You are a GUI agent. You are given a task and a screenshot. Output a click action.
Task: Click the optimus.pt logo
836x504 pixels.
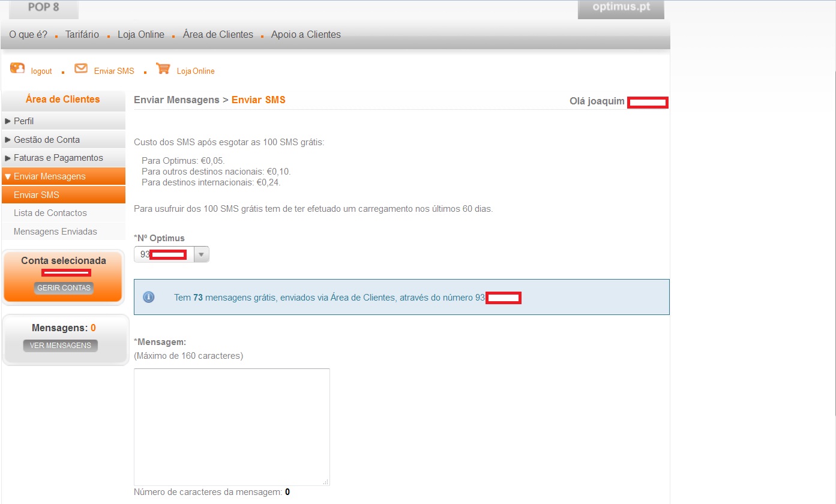pos(621,8)
